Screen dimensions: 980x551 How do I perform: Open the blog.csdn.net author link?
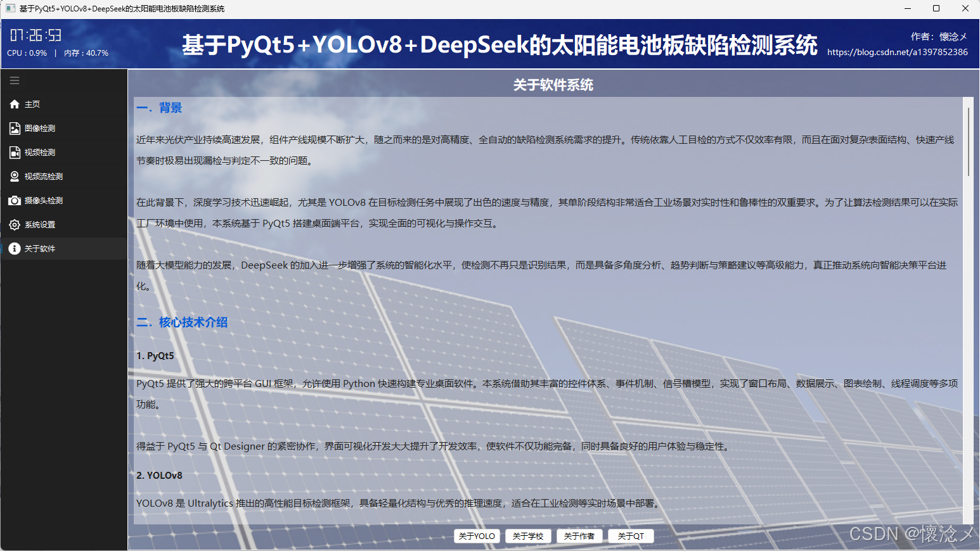pyautogui.click(x=898, y=52)
